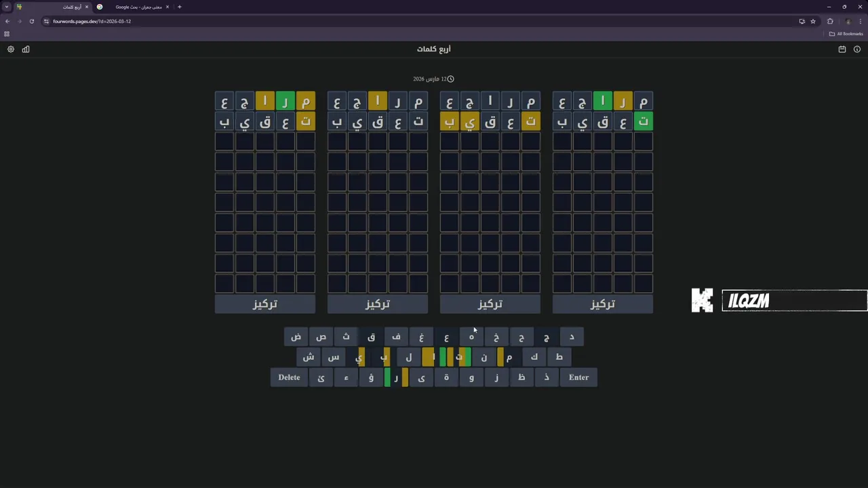Open the browser extensions puzzle icon
The width and height of the screenshot is (868, 488).
830,21
